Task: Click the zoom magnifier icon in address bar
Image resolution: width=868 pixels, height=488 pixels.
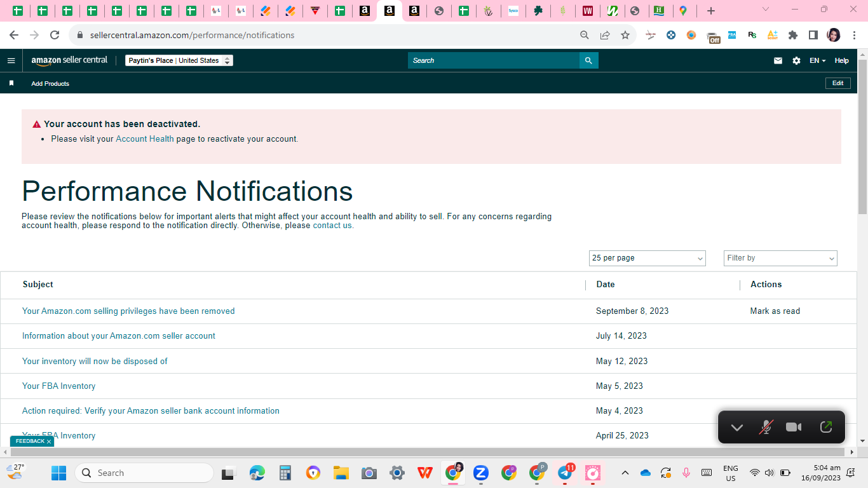Action: coord(585,35)
